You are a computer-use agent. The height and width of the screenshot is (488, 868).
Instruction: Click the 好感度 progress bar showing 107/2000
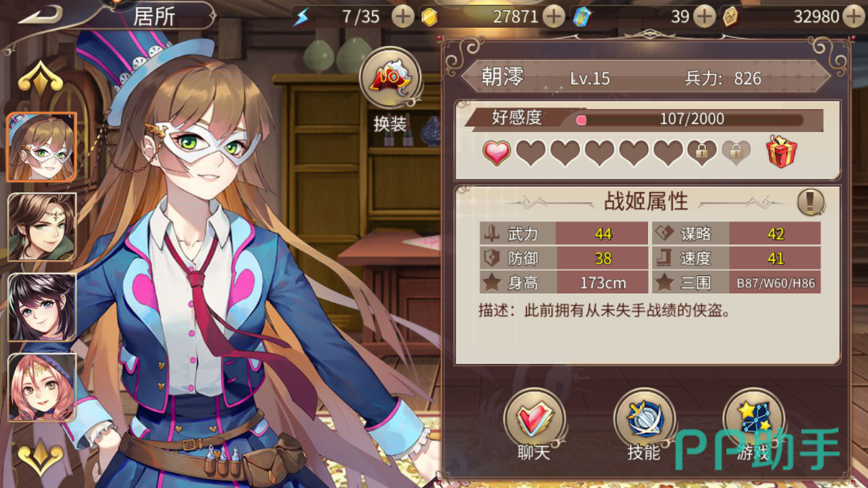point(690,119)
